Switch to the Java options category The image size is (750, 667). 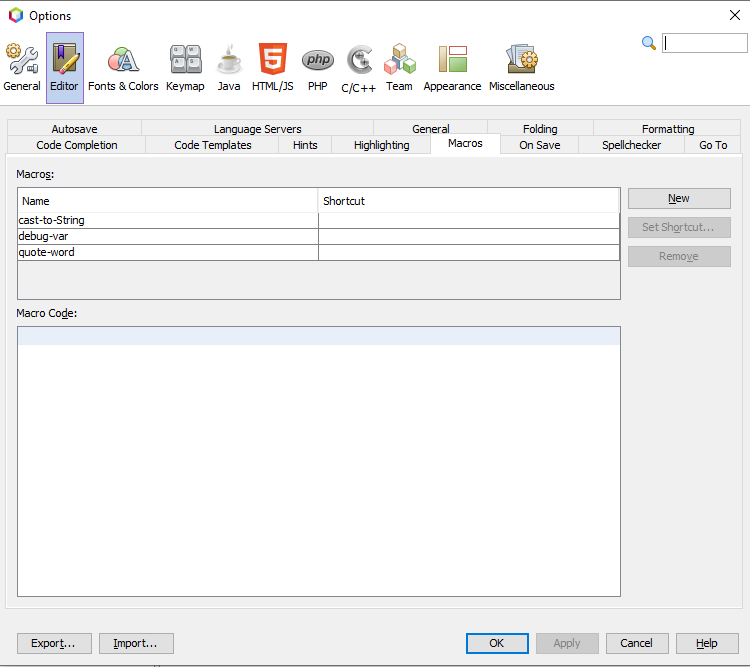click(x=229, y=68)
